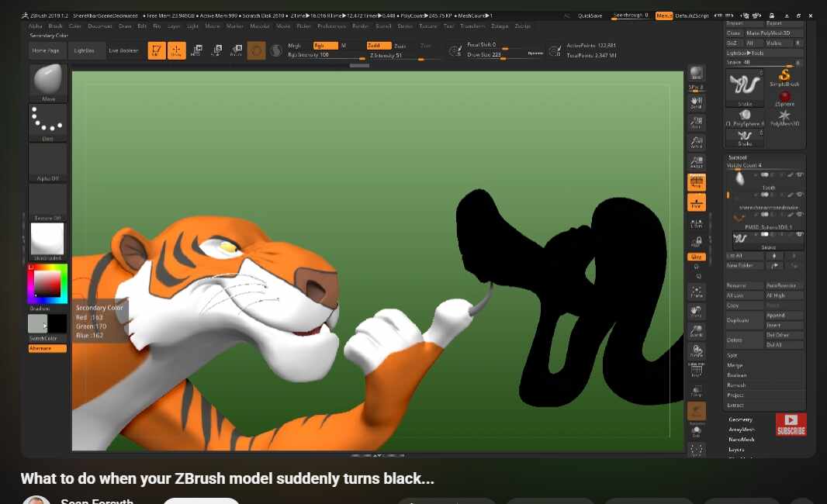The height and width of the screenshot is (504, 827).
Task: Expand the NanoMesh sub-palette
Action: (x=741, y=440)
